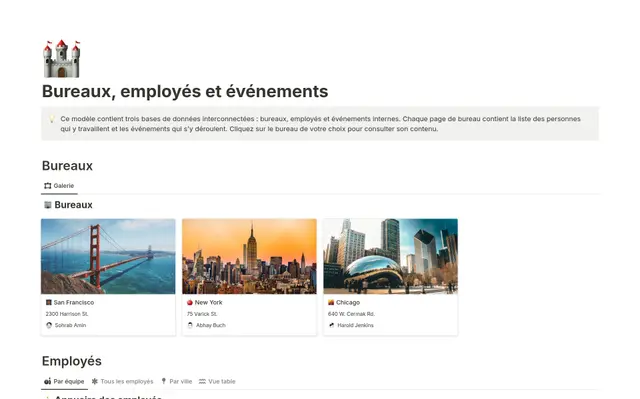This screenshot has width=640, height=399.
Task: Click the callout description text
Action: 320,124
